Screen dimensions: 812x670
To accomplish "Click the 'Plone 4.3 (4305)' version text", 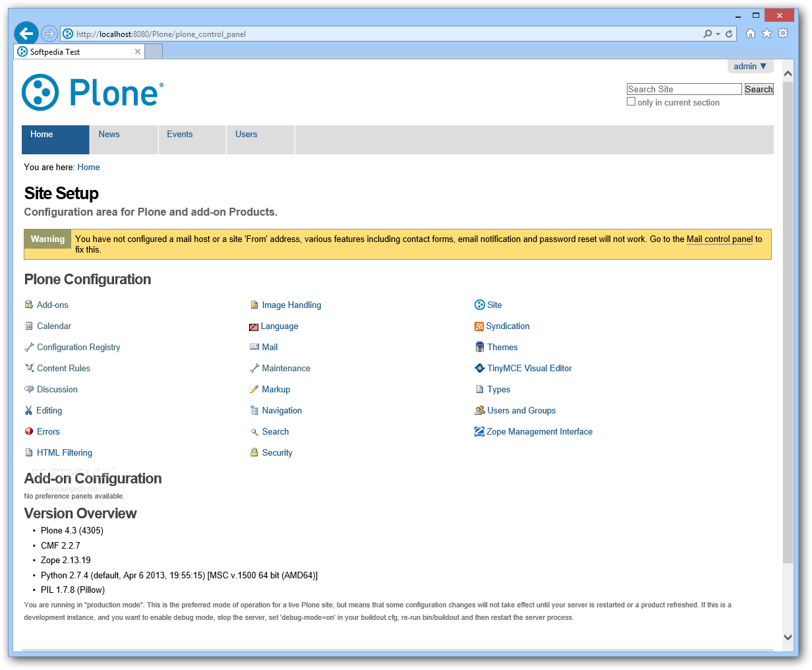I will (x=72, y=530).
